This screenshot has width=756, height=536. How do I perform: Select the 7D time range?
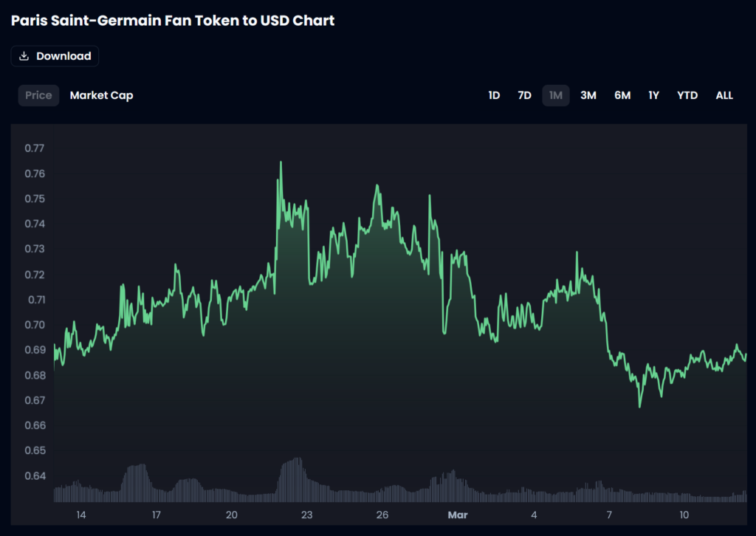coord(524,95)
